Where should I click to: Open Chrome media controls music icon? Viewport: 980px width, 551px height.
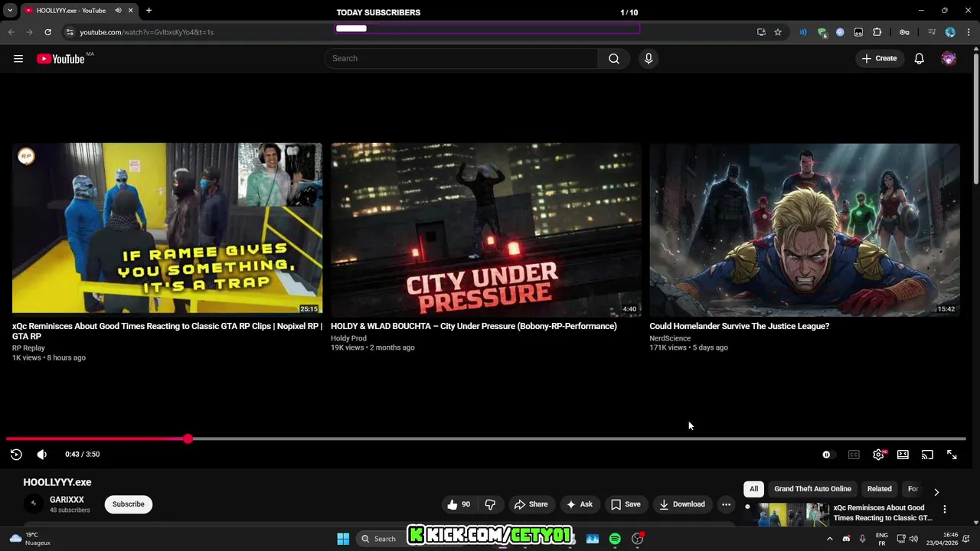tap(932, 32)
